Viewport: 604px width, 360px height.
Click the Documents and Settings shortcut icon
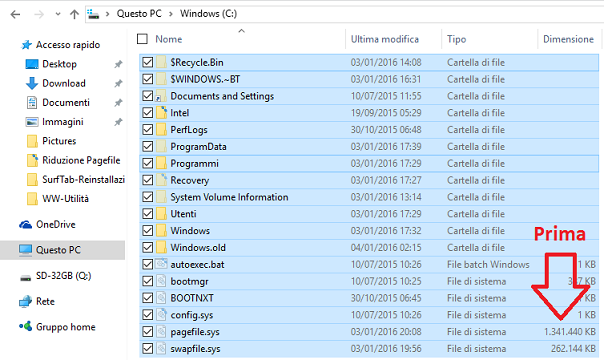(x=161, y=96)
